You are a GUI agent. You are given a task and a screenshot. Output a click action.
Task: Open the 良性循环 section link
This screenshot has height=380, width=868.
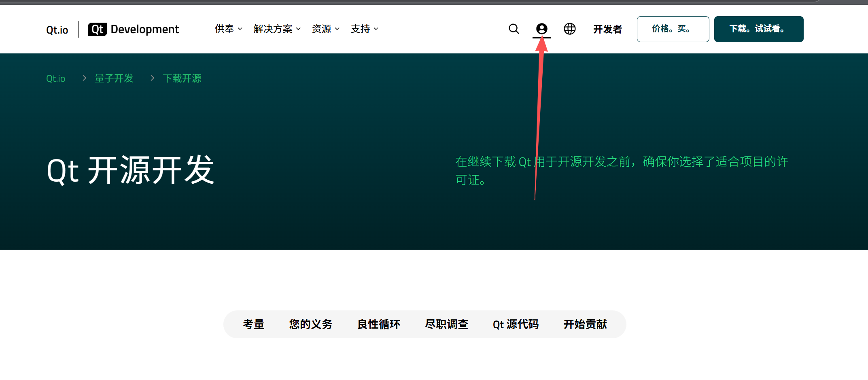coord(378,324)
